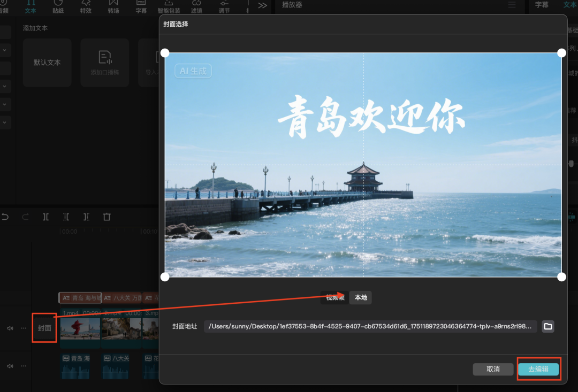Open the 滤镜 filter panel

coord(196,7)
